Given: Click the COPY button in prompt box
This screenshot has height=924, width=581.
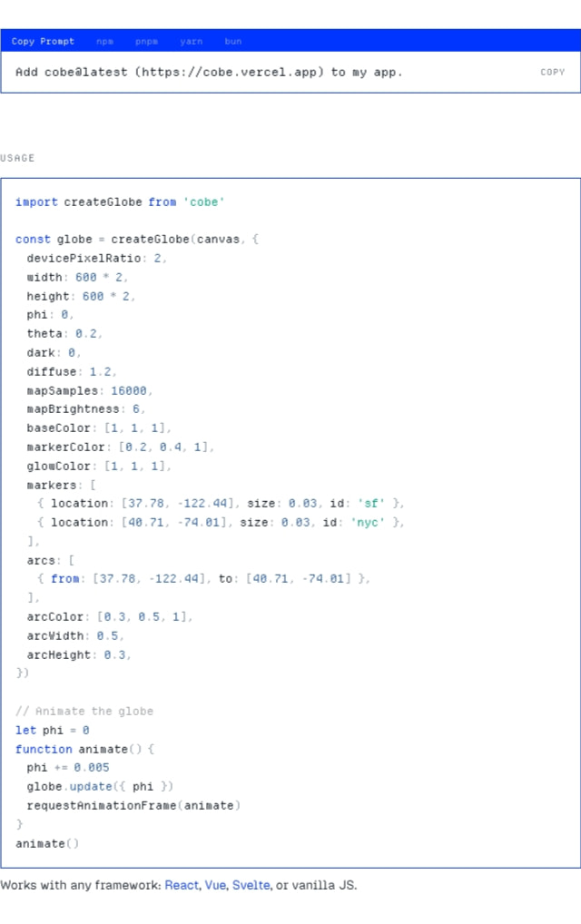Looking at the screenshot, I should tap(552, 72).
